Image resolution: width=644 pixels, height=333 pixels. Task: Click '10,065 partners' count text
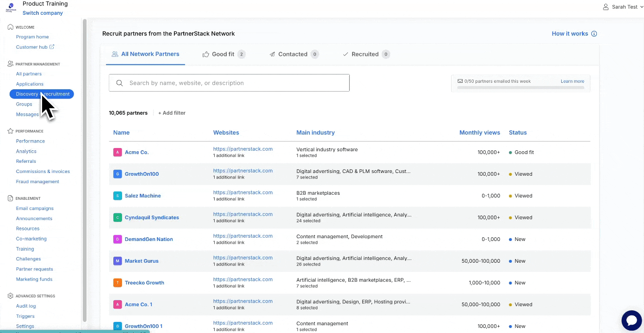pyautogui.click(x=128, y=113)
